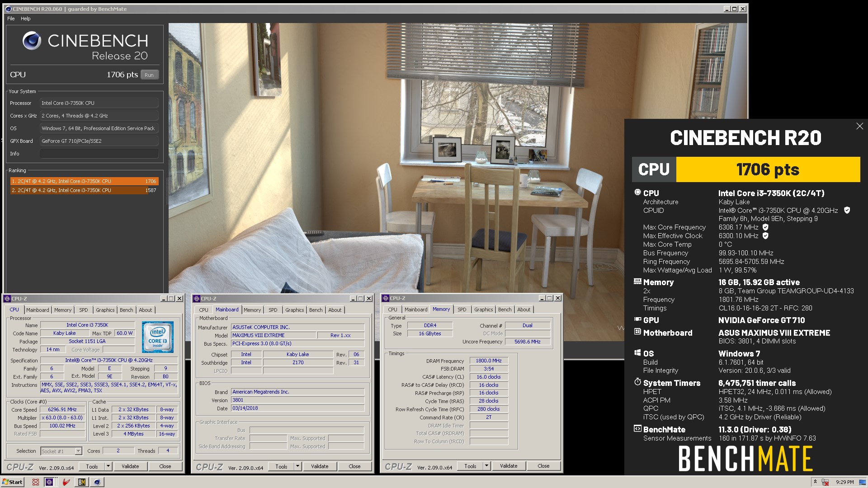Select the first ranking entry scoring 1706
This screenshot has width=868, height=488.
(x=84, y=181)
